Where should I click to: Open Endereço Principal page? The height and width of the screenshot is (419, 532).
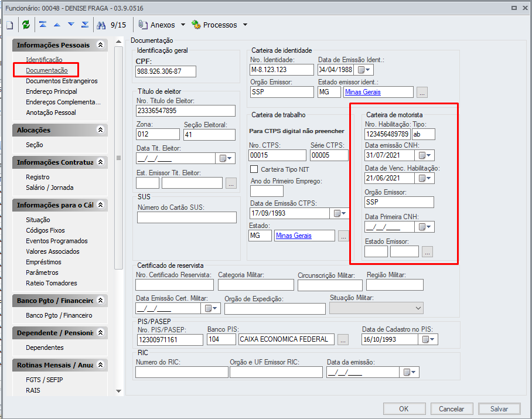52,91
